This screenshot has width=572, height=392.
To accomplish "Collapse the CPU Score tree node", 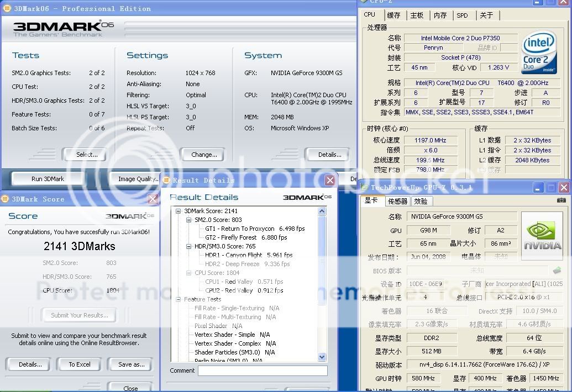I will point(188,273).
